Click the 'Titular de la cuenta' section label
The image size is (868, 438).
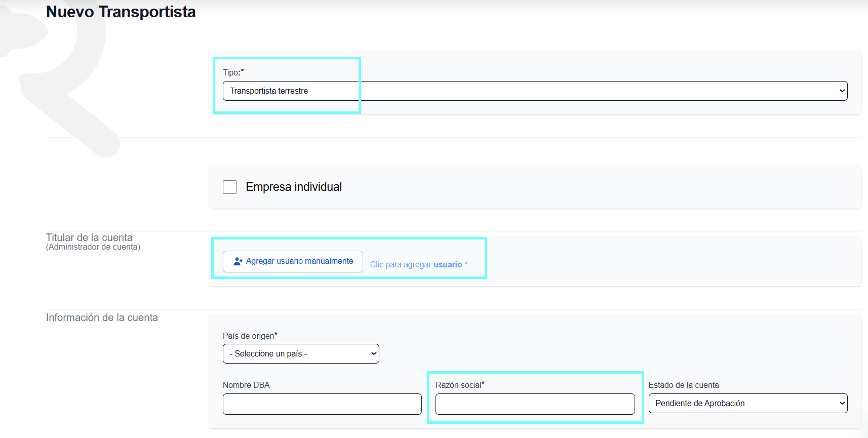point(89,237)
